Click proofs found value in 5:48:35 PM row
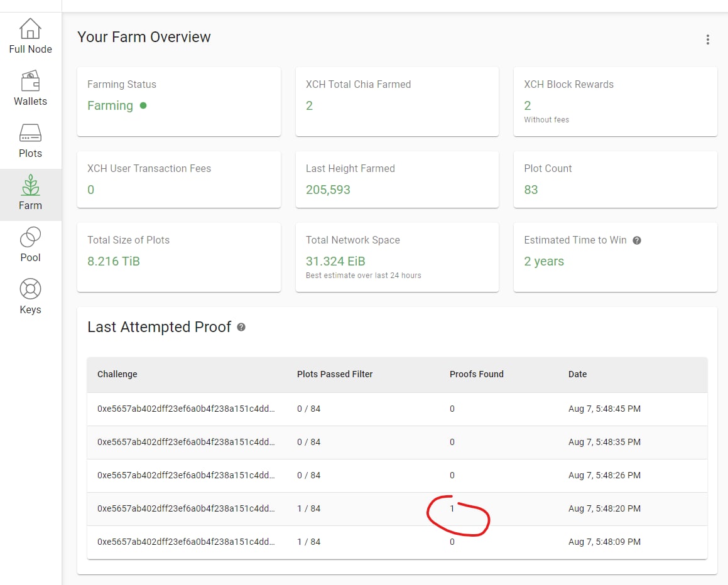 coord(452,442)
